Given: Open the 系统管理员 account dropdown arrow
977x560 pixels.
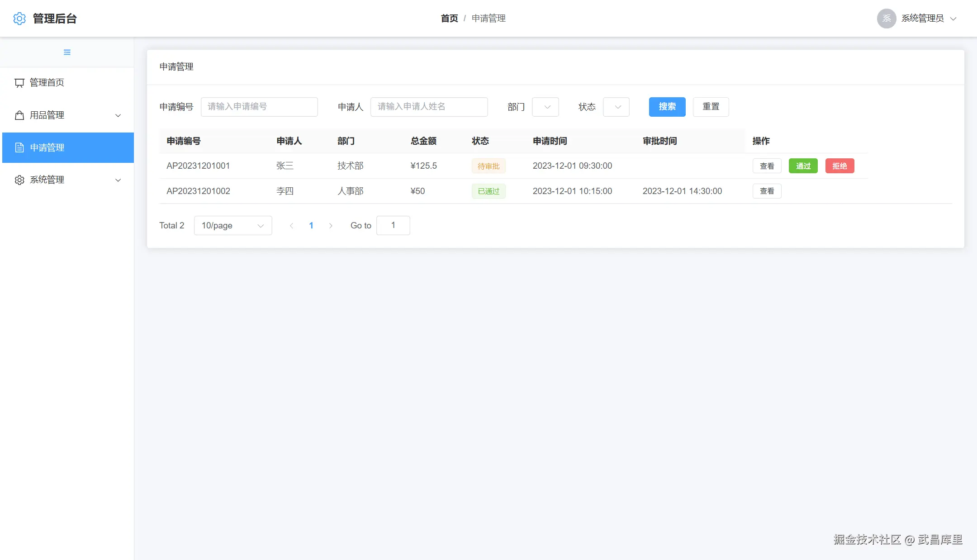Looking at the screenshot, I should [953, 19].
